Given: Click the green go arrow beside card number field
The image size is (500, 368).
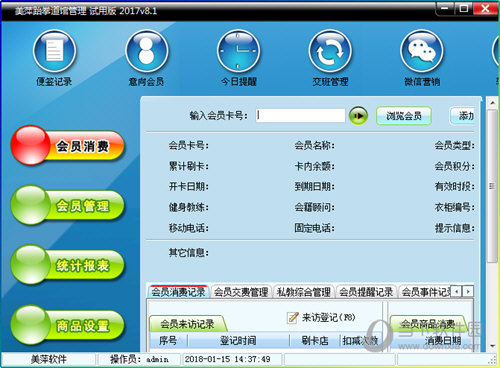Looking at the screenshot, I should click(358, 116).
